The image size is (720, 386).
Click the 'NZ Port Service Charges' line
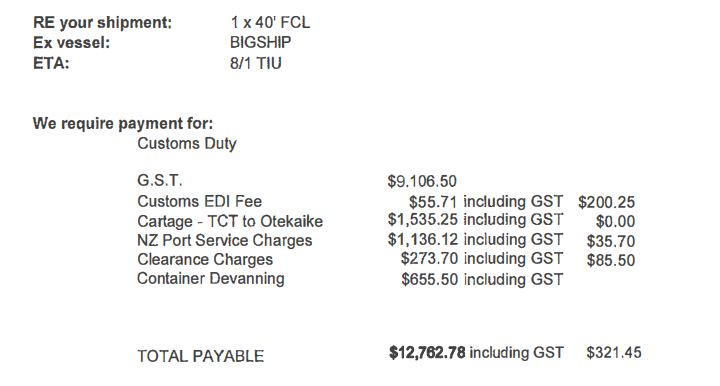pos(225,241)
